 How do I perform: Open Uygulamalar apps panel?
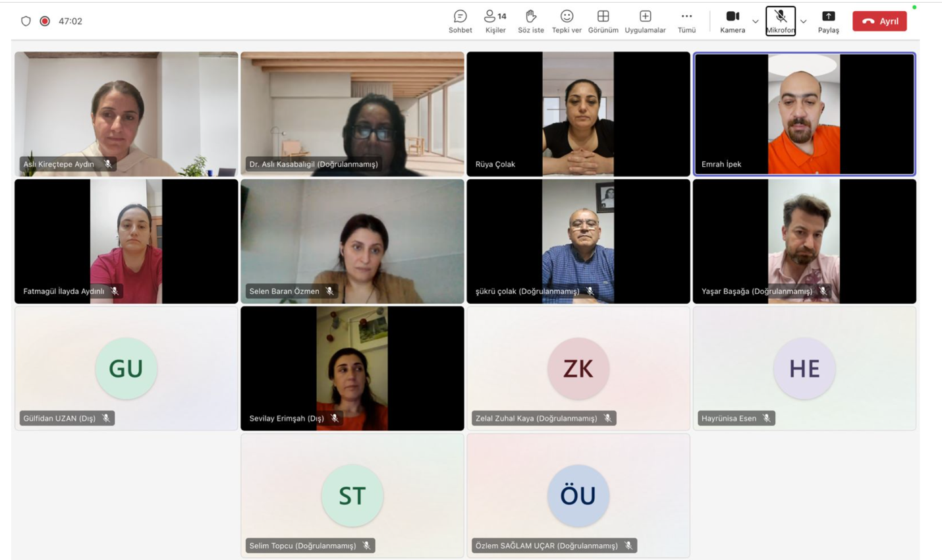[x=645, y=21]
